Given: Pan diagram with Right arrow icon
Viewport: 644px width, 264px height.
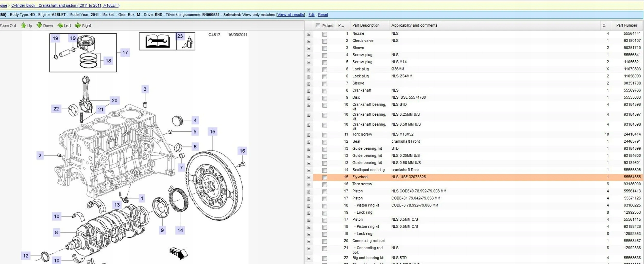Looking at the screenshot, I should [78, 25].
